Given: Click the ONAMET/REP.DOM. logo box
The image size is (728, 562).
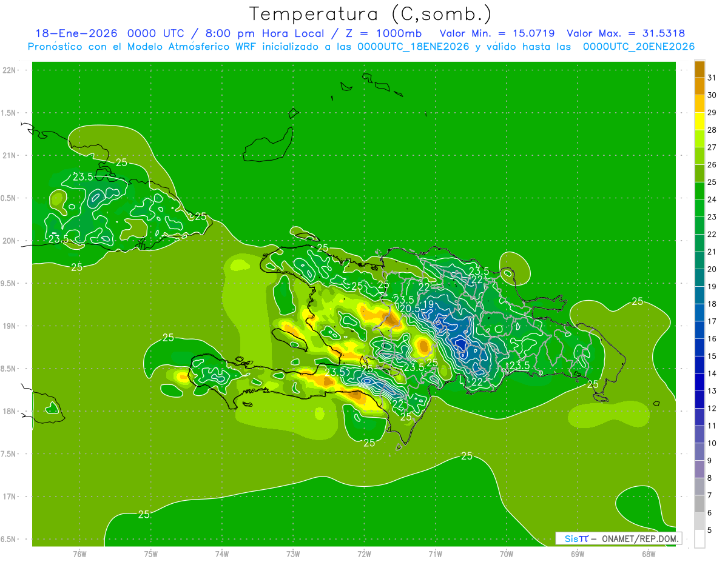Looking at the screenshot, I should (618, 538).
